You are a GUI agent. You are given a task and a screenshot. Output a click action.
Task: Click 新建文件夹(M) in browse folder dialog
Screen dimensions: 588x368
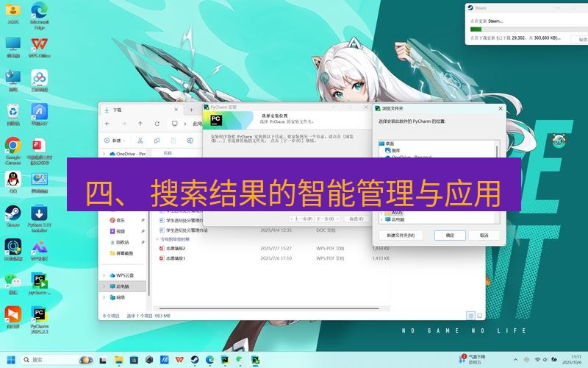click(401, 236)
